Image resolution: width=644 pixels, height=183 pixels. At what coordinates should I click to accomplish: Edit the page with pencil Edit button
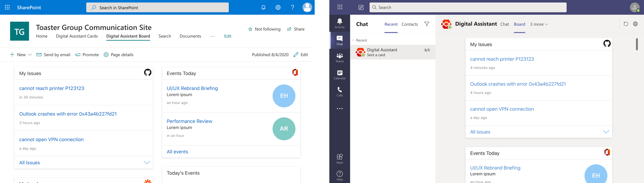click(301, 55)
